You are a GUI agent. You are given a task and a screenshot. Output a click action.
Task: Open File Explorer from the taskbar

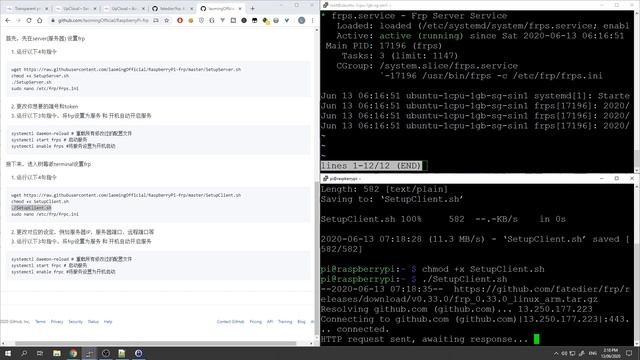(x=57, y=353)
